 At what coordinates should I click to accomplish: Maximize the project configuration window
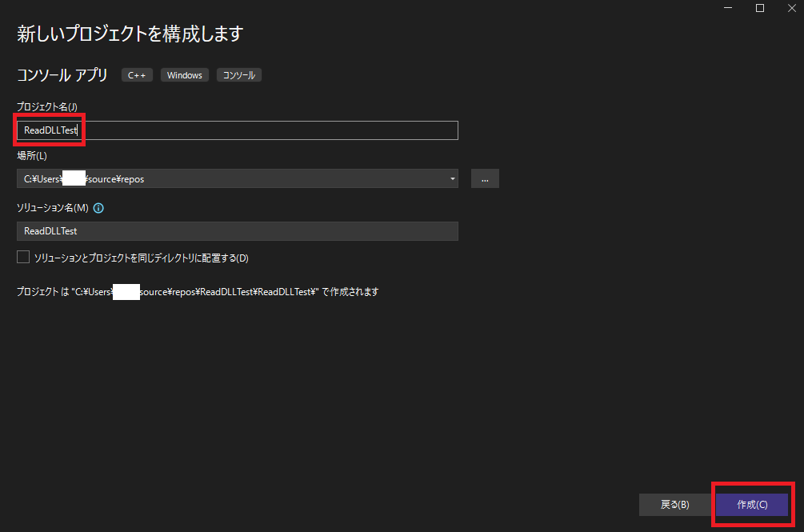click(760, 8)
